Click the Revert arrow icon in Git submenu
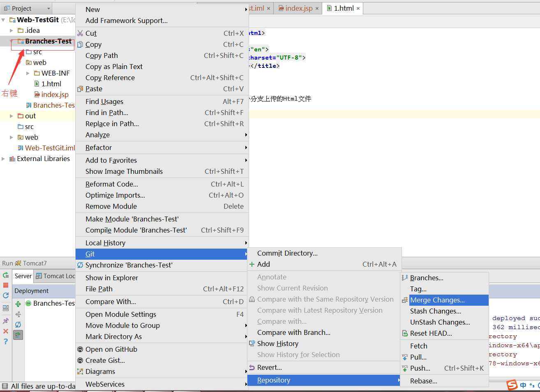The image size is (540, 392). [x=252, y=367]
